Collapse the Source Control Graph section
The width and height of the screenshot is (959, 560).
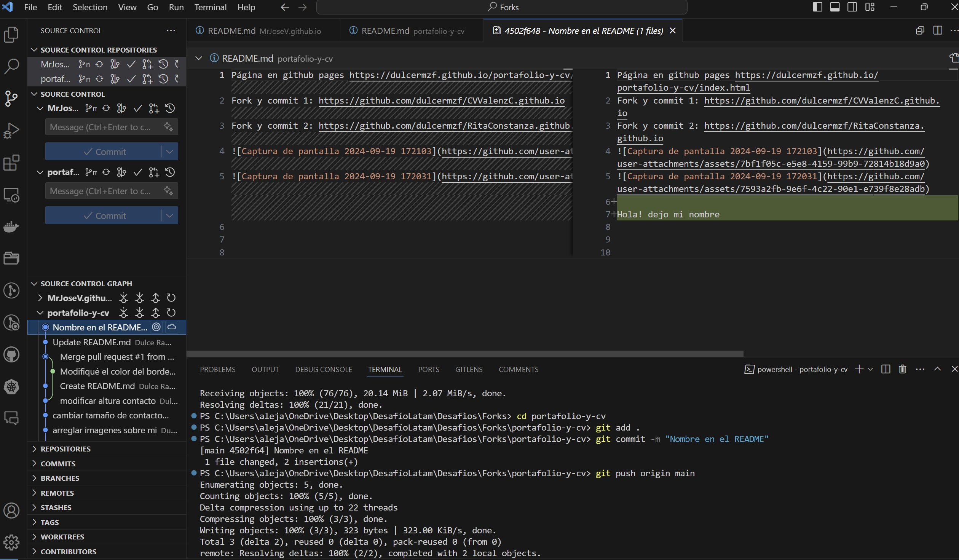coord(34,284)
